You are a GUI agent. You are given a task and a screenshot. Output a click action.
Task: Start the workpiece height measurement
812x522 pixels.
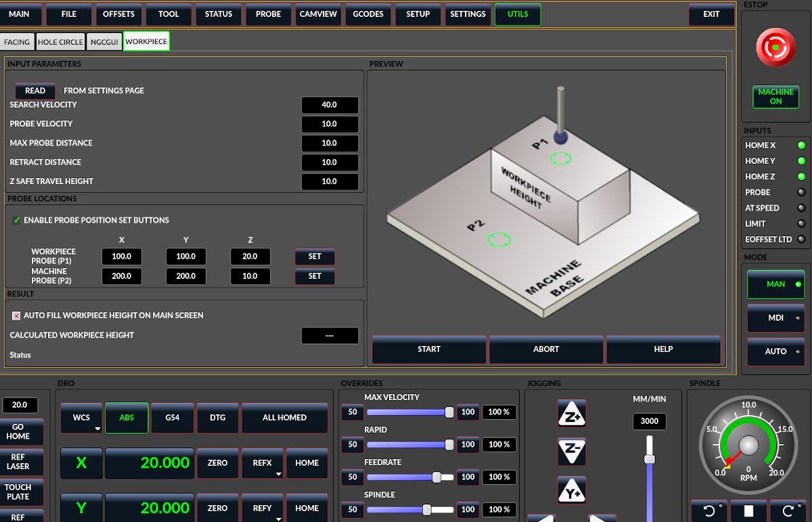pos(429,349)
